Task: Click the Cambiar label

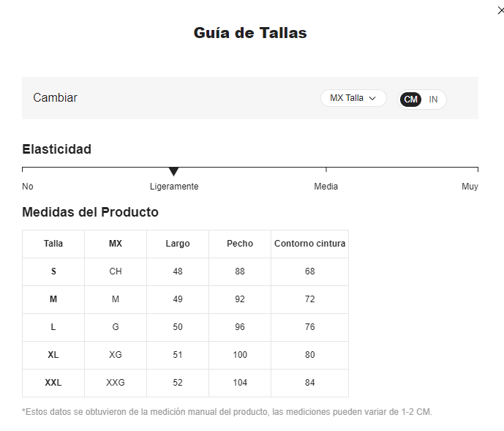Action: pyautogui.click(x=55, y=98)
